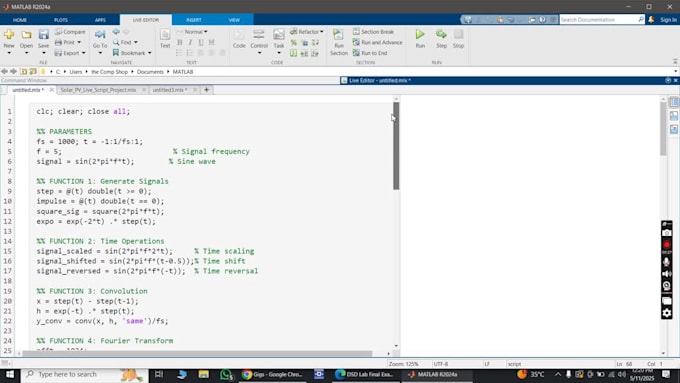Click Sign In
Viewport: 680px width, 383px height.
tap(668, 20)
